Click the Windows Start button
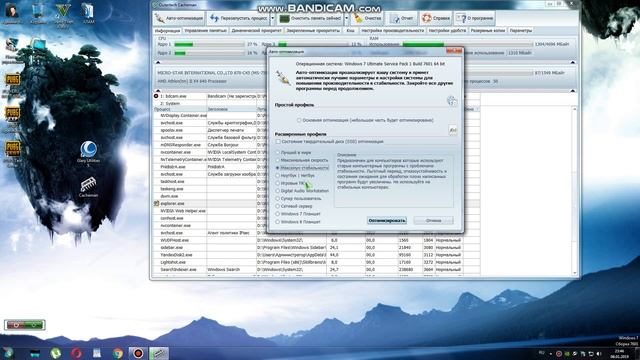 coord(8,353)
